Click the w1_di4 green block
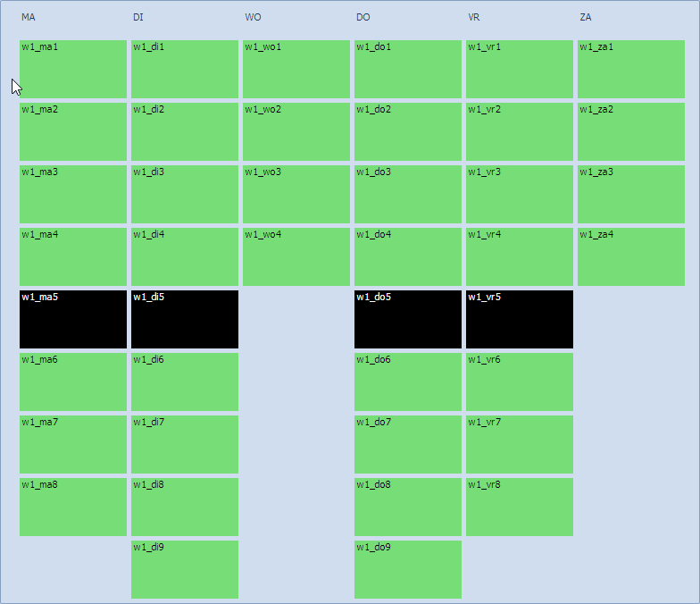Screen dimensions: 700x604 click(x=185, y=257)
